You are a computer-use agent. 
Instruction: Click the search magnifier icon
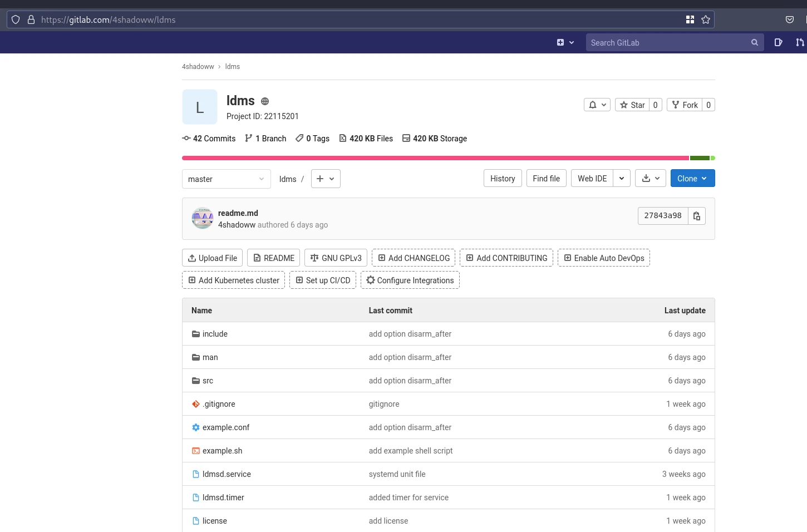click(755, 42)
